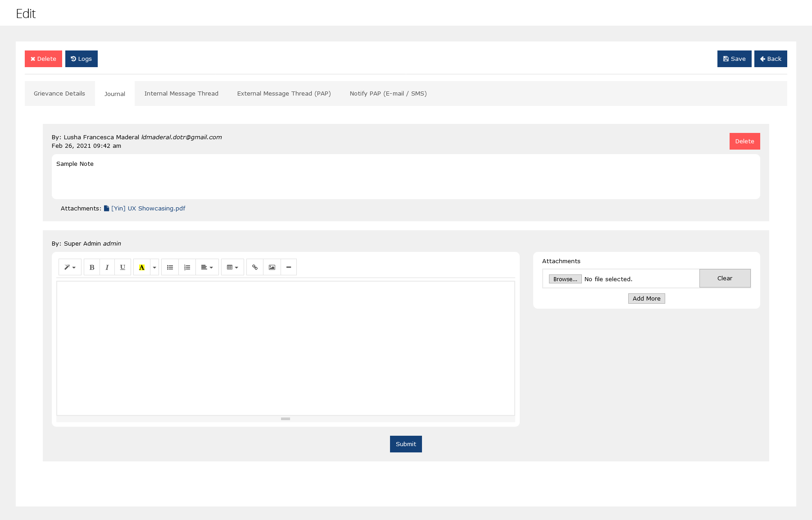The height and width of the screenshot is (520, 812).
Task: Click inside the journal note text area
Action: pyautogui.click(x=286, y=348)
